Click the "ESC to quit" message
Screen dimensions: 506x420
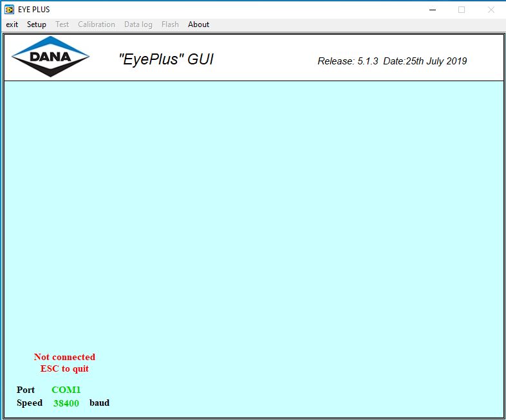(x=64, y=368)
